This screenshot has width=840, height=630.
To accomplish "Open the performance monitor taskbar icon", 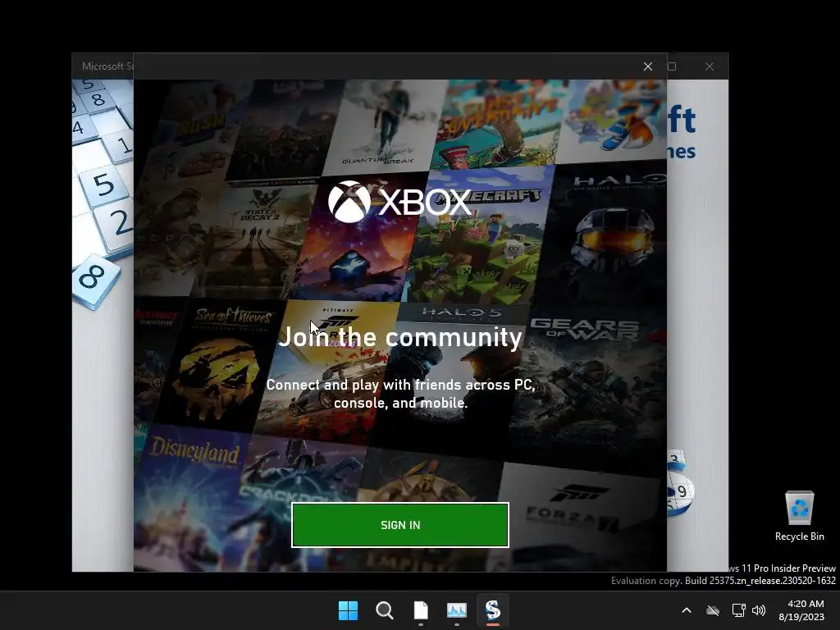I will 457,610.
